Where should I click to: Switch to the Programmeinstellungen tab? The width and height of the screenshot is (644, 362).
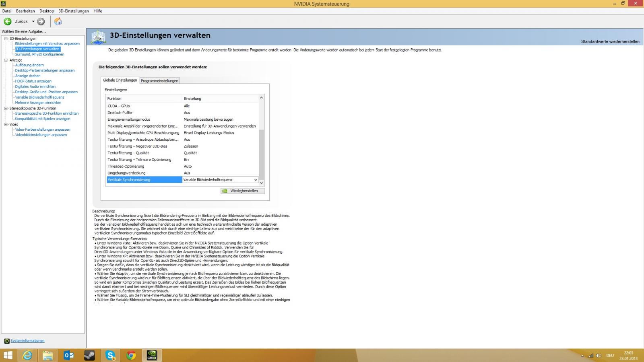pyautogui.click(x=159, y=80)
